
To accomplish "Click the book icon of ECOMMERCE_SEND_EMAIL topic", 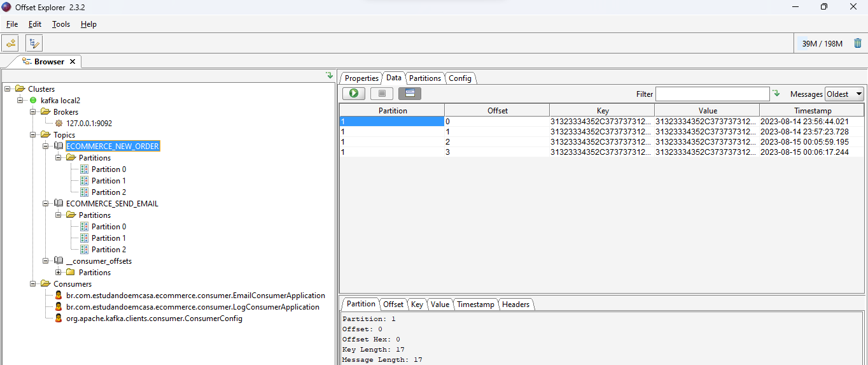I will pos(59,204).
